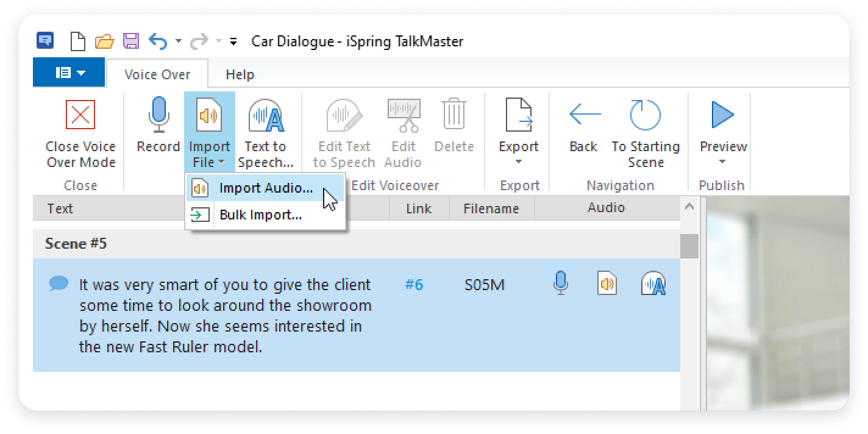Expand the Export dropdown

519,162
